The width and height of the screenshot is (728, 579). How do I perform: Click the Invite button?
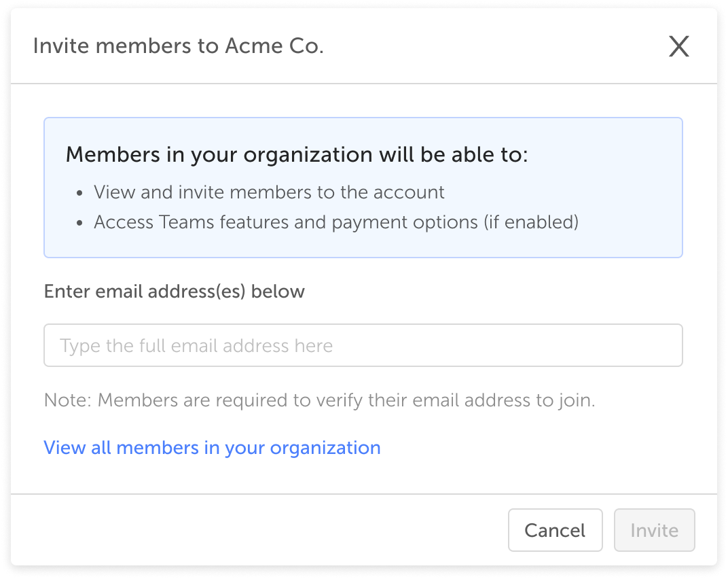pos(654,530)
